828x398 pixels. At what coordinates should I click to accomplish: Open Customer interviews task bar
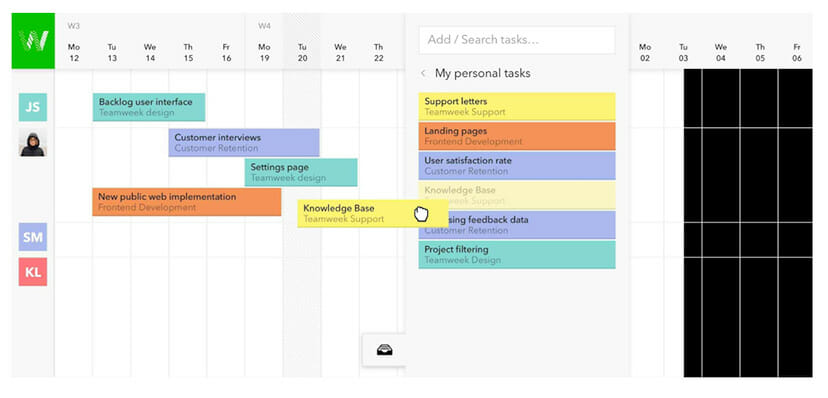[x=244, y=143]
